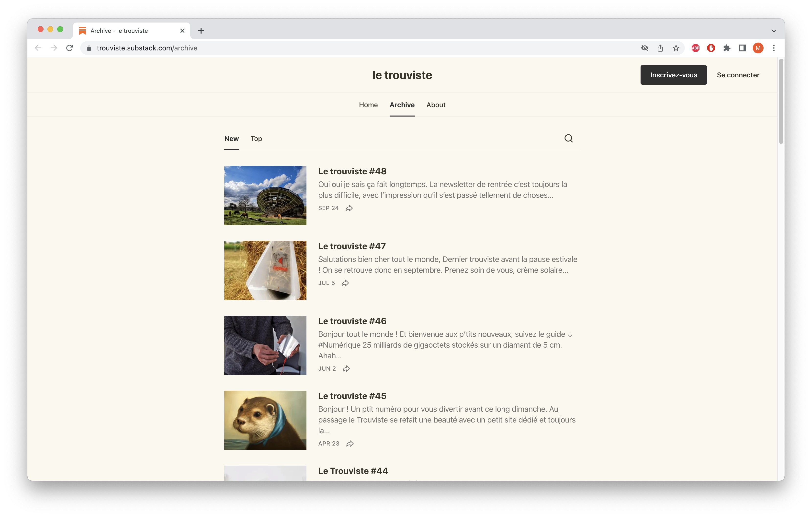Click the le trouviste site title
This screenshot has height=517, width=812.
pos(402,75)
